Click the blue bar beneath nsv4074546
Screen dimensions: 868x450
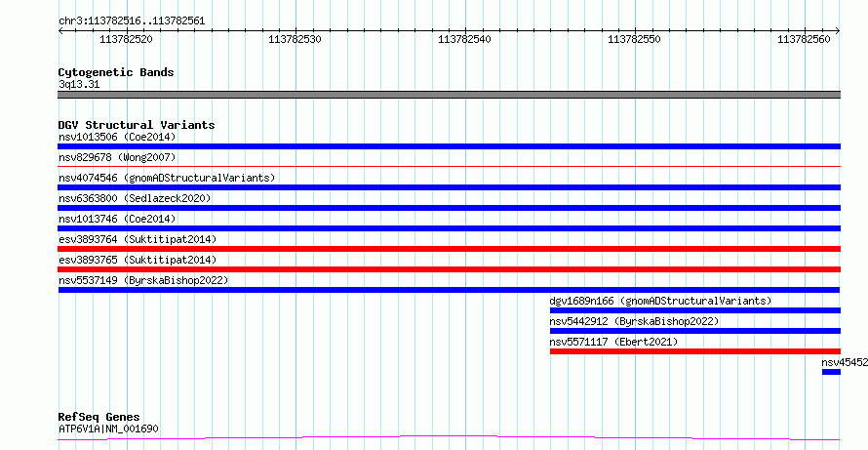coord(449,187)
